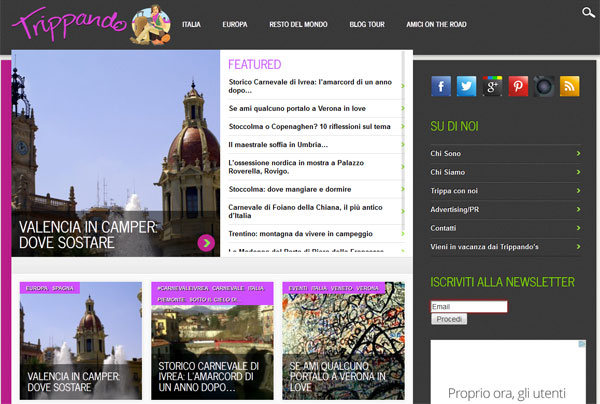Click the SPAGNA tag on Valencia card

click(x=63, y=288)
